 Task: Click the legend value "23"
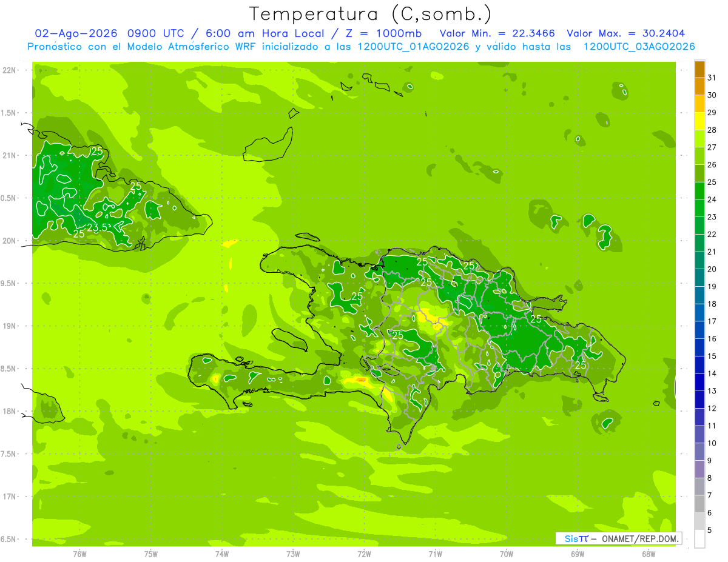712,217
